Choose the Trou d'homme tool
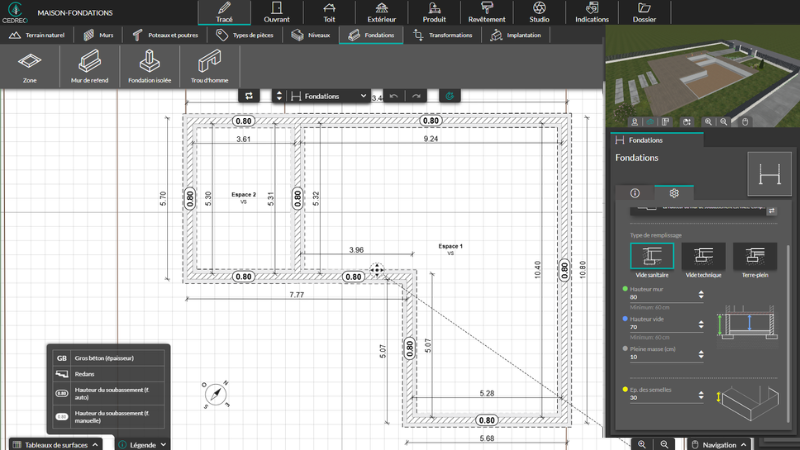800x450 pixels. pyautogui.click(x=210, y=66)
